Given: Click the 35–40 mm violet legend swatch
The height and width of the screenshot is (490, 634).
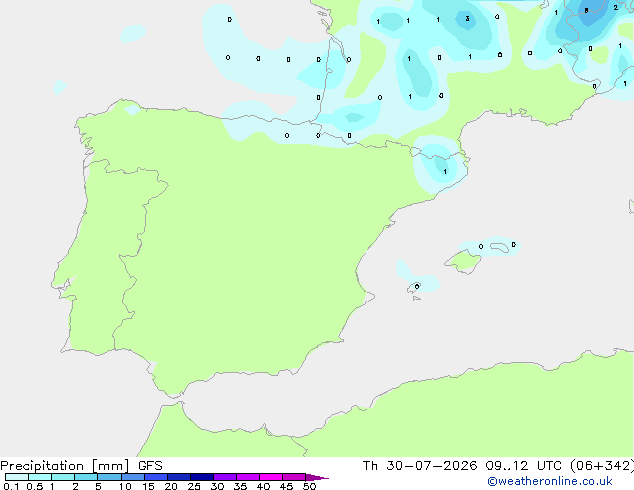Looking at the screenshot, I should (248, 477).
